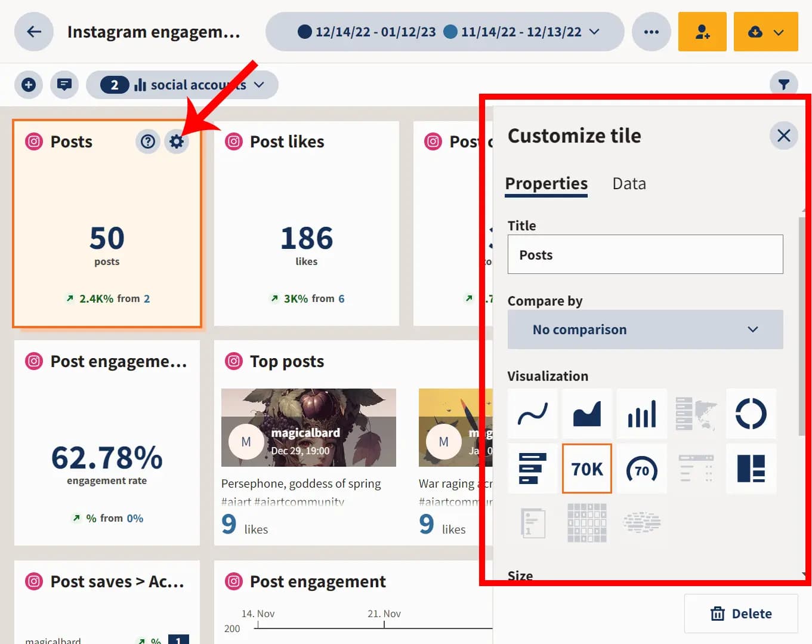Select the line chart visualization

532,414
